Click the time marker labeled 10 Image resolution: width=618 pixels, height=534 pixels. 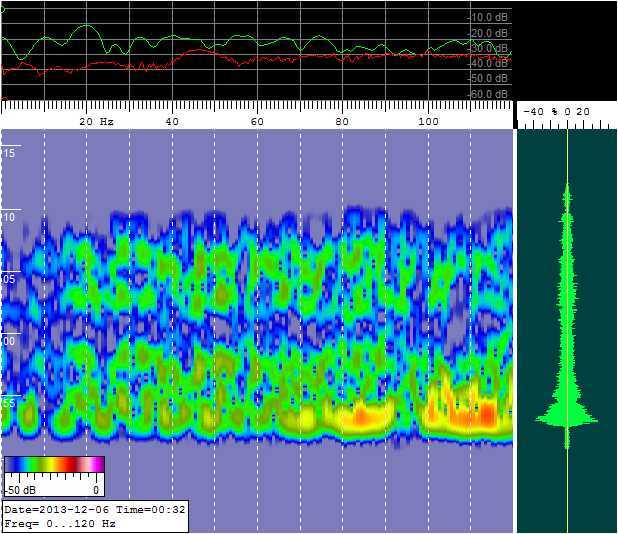pos(9,217)
